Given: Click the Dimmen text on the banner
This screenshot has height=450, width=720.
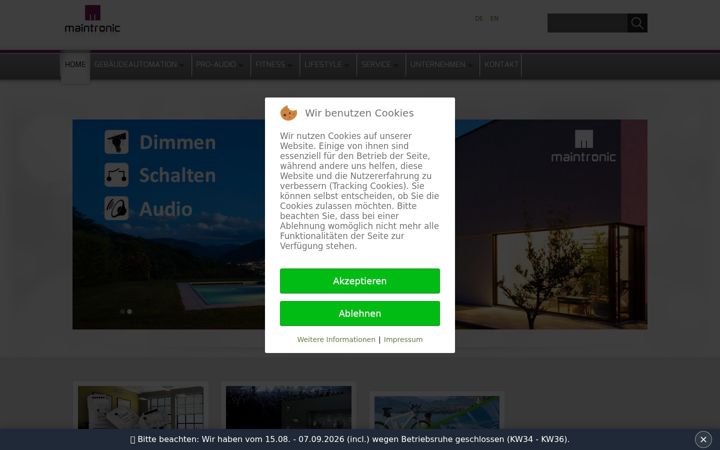Looking at the screenshot, I should point(178,142).
